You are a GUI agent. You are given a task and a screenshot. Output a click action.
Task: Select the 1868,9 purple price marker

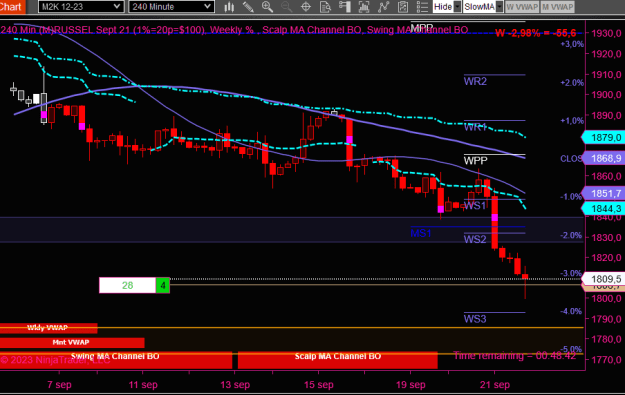click(603, 158)
